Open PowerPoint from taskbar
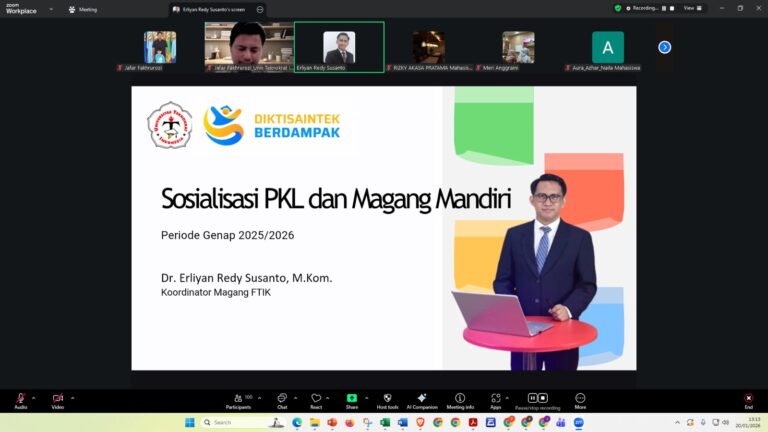Image resolution: width=768 pixels, height=432 pixels. pyautogui.click(x=332, y=422)
